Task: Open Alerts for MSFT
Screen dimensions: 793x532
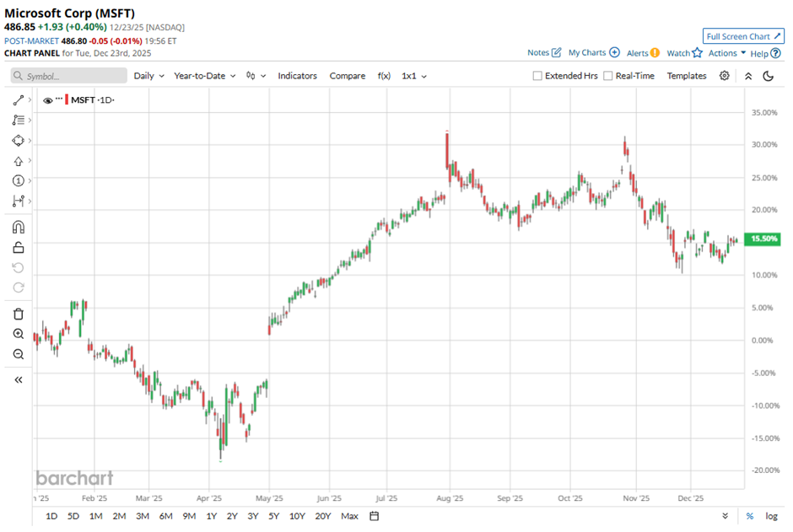Action: (643, 53)
